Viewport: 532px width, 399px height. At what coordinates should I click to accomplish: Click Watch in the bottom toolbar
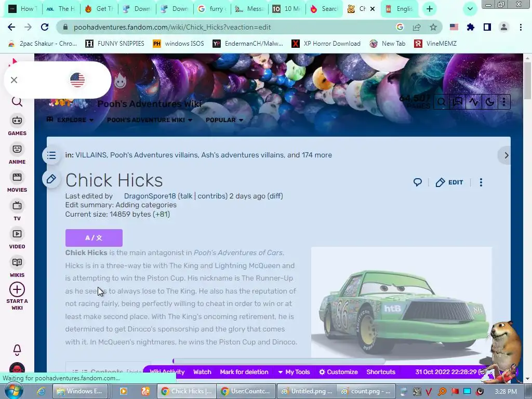point(202,372)
